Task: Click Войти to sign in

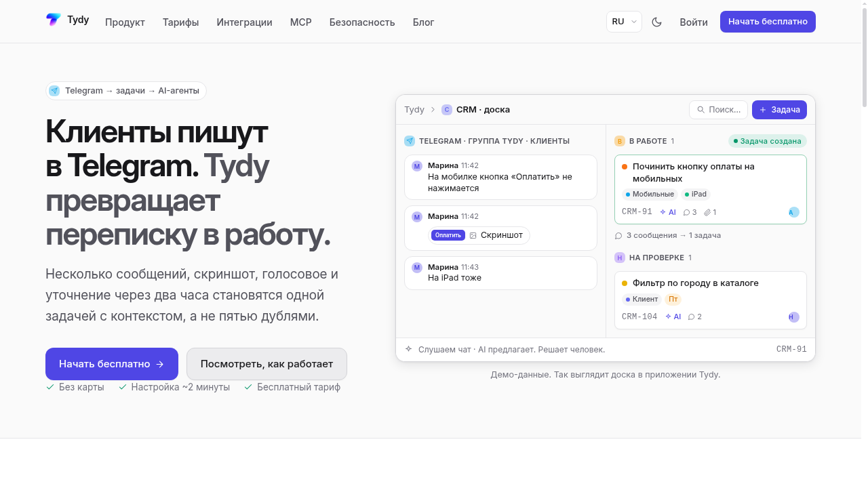Action: (x=694, y=22)
